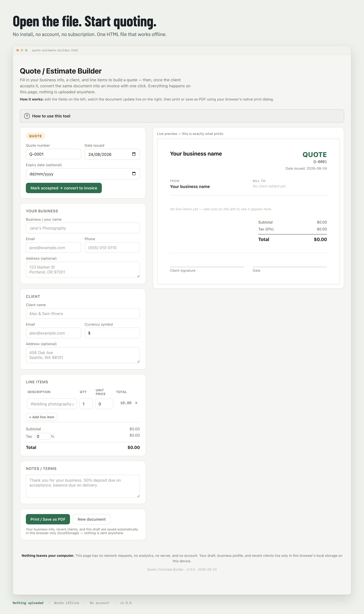Click the business Address textarea
This screenshot has height=614, width=364.
(x=83, y=270)
